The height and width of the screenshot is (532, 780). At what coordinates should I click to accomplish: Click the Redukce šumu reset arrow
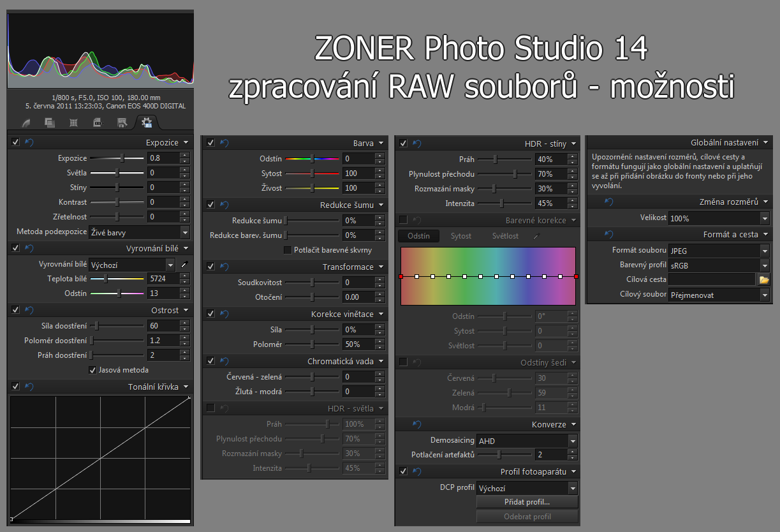click(224, 205)
